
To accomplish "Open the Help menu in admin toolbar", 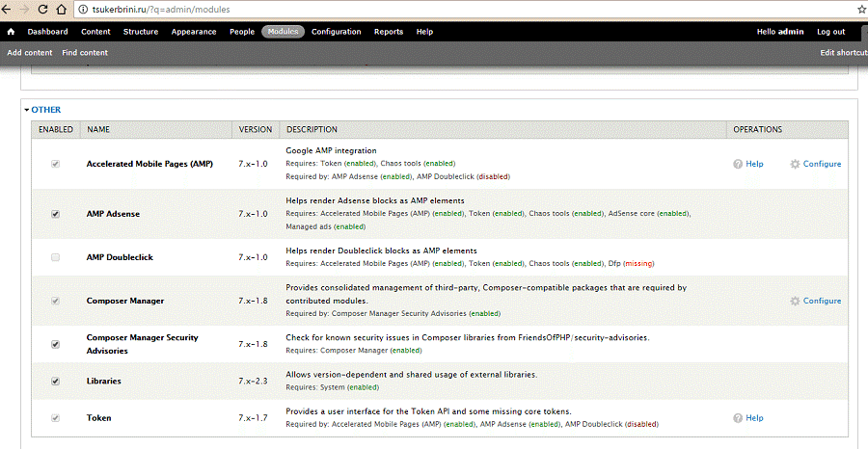I will [424, 32].
